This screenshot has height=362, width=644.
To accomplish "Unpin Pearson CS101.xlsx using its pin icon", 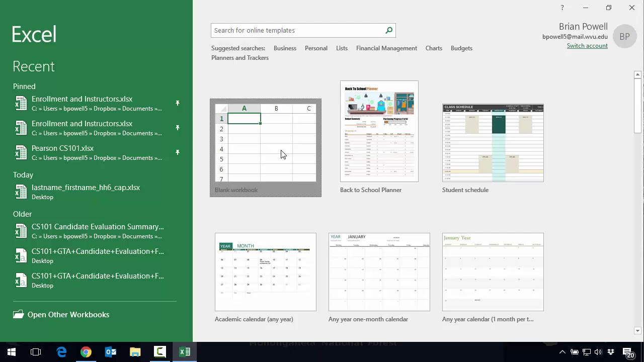I will [177, 152].
